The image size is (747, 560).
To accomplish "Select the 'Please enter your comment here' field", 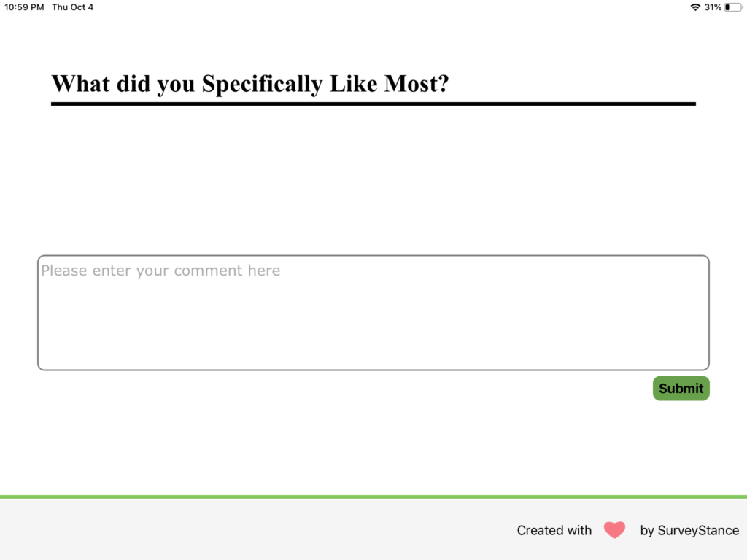I will (x=160, y=271).
